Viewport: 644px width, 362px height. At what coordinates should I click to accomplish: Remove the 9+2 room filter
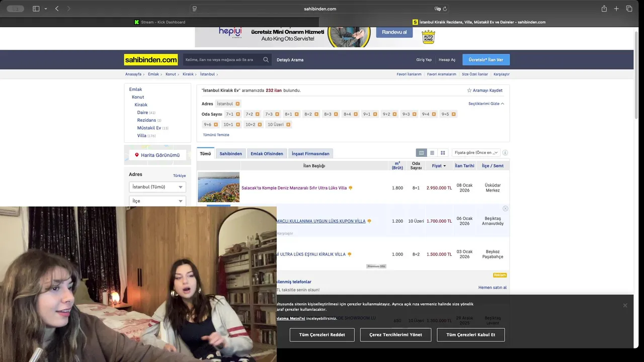coord(395,114)
